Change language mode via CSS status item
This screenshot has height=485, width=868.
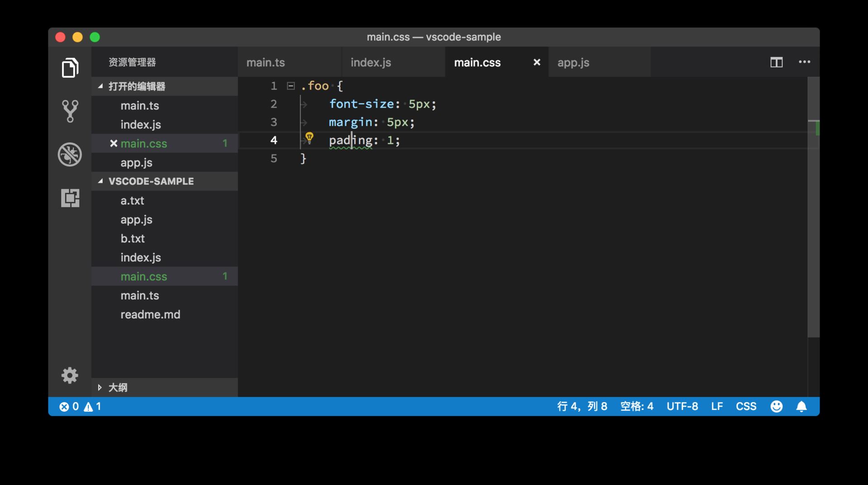tap(746, 406)
